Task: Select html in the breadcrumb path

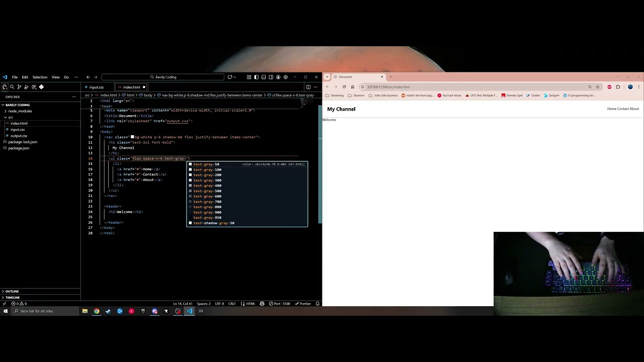Action: [x=128, y=95]
